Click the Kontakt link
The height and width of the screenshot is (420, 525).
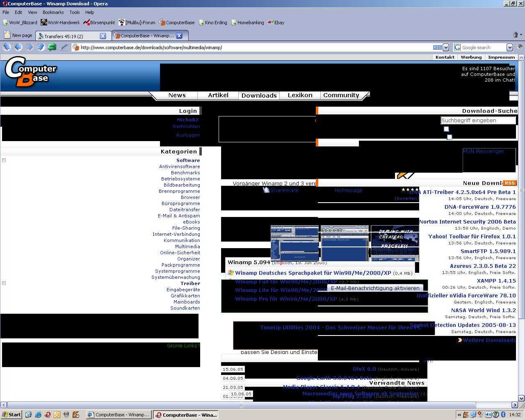coord(445,57)
